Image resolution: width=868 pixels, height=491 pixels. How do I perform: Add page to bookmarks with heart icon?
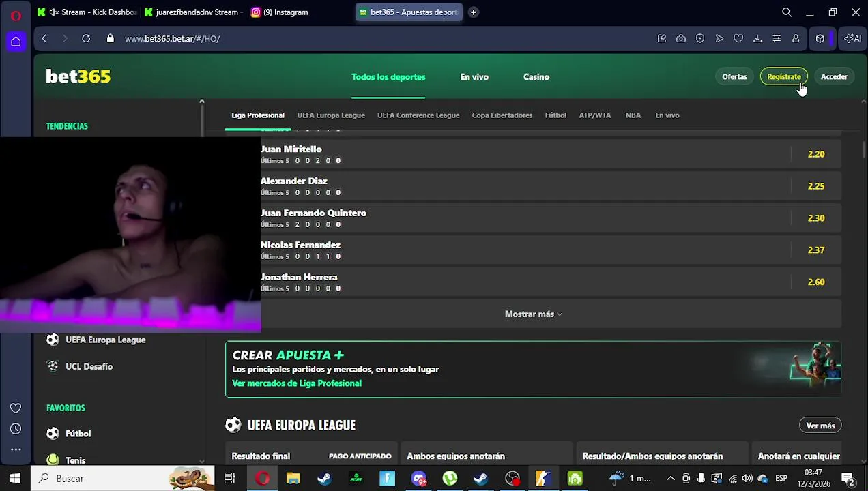pyautogui.click(x=738, y=39)
